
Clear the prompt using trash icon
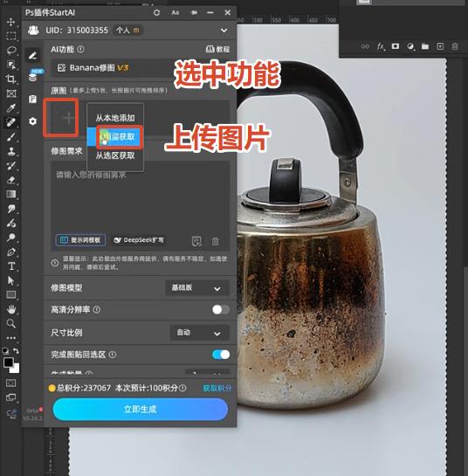tap(215, 241)
